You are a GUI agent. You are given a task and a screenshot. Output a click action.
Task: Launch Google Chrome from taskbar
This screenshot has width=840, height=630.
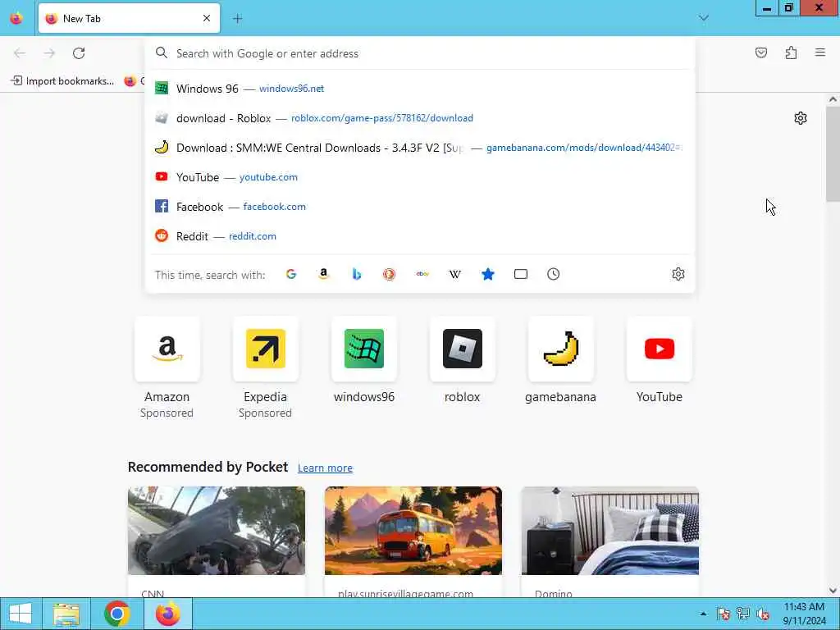tap(117, 614)
